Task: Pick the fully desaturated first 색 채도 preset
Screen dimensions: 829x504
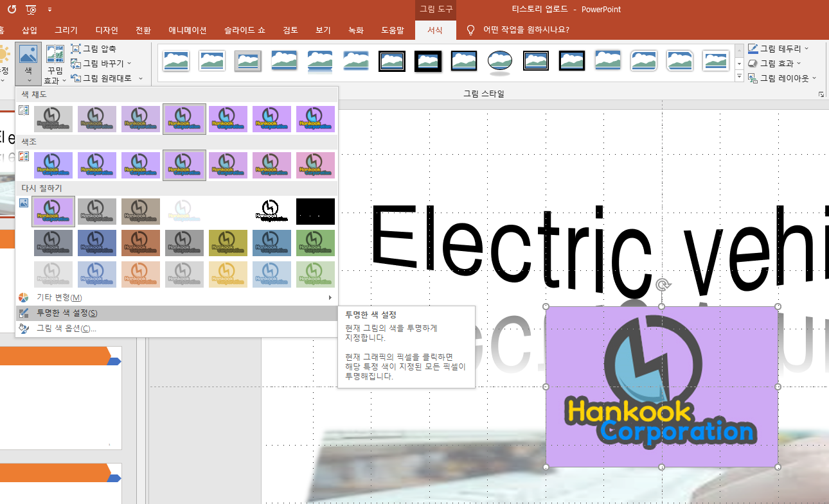Action: pos(53,119)
